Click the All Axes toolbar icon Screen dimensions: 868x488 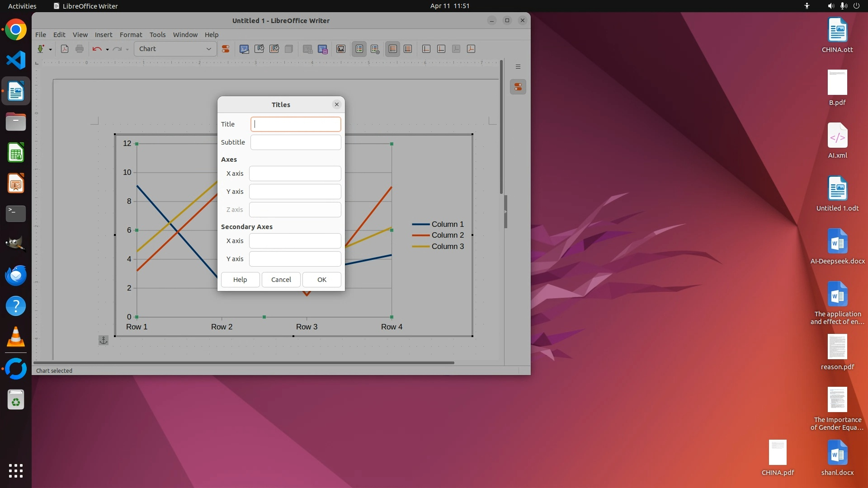point(471,49)
